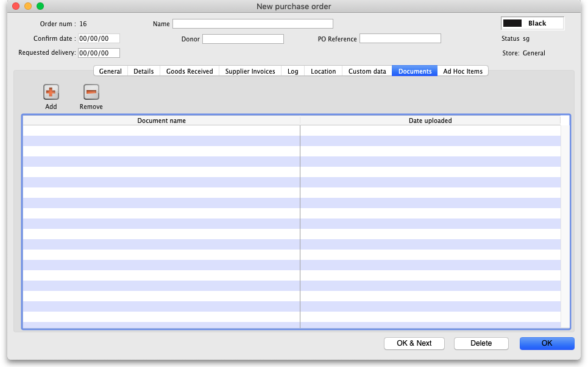This screenshot has width=588, height=367.
Task: Show the Log tab
Action: [x=293, y=71]
